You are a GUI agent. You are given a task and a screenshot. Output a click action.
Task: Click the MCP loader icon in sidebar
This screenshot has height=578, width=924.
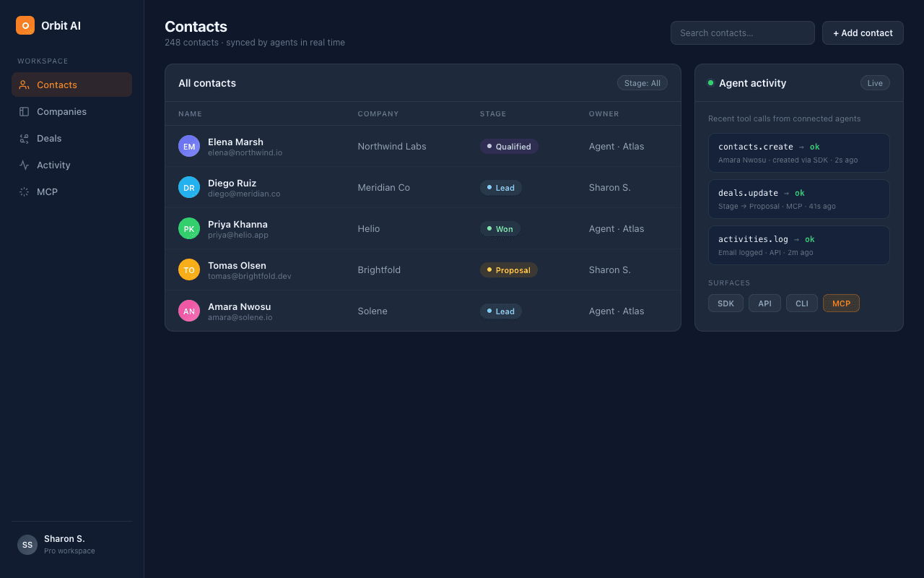[24, 191]
